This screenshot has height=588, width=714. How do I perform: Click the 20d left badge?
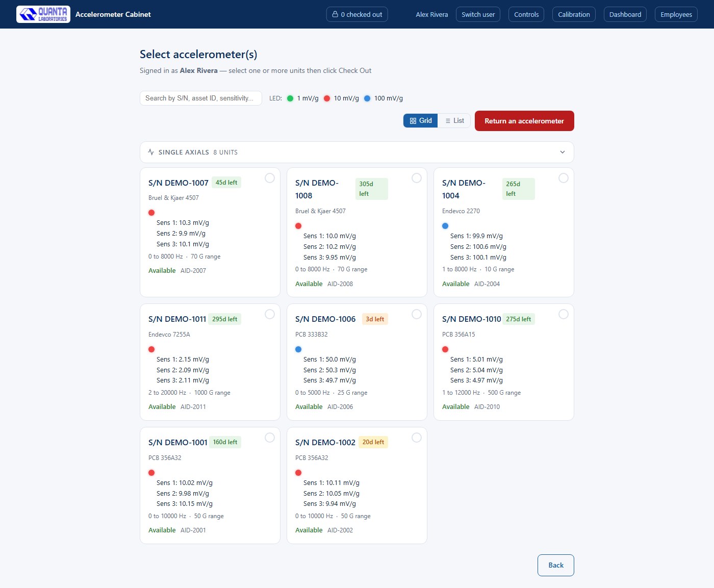click(x=373, y=442)
